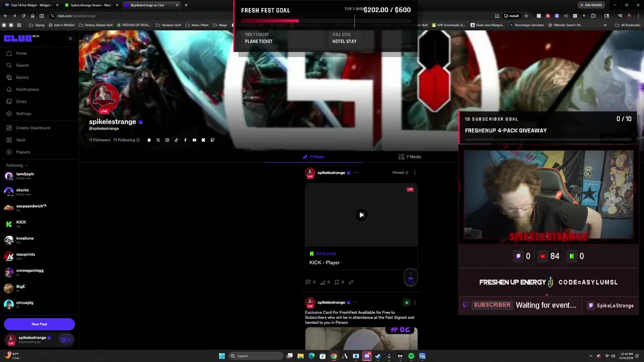Click the taskbar Search box

(x=256, y=356)
